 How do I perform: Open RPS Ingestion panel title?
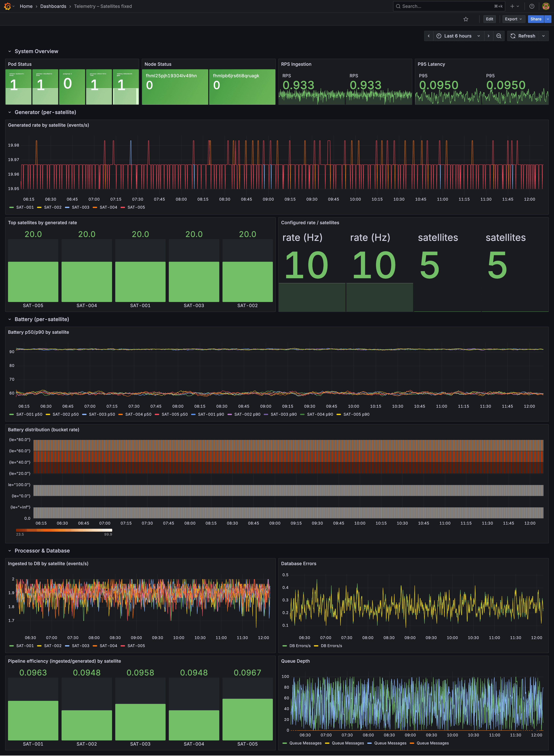(x=296, y=64)
